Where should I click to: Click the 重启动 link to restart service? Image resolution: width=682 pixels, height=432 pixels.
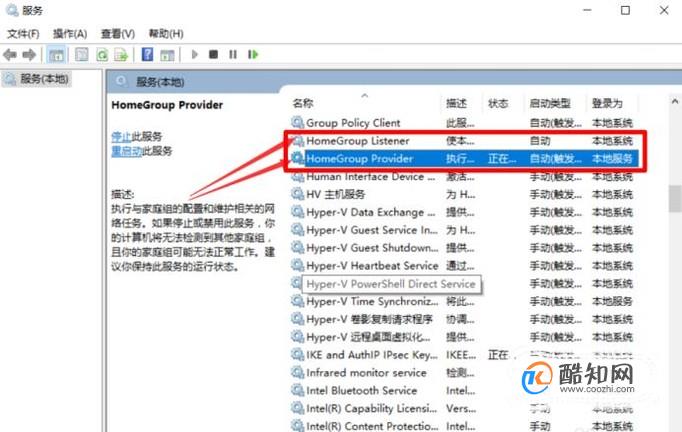click(x=127, y=151)
